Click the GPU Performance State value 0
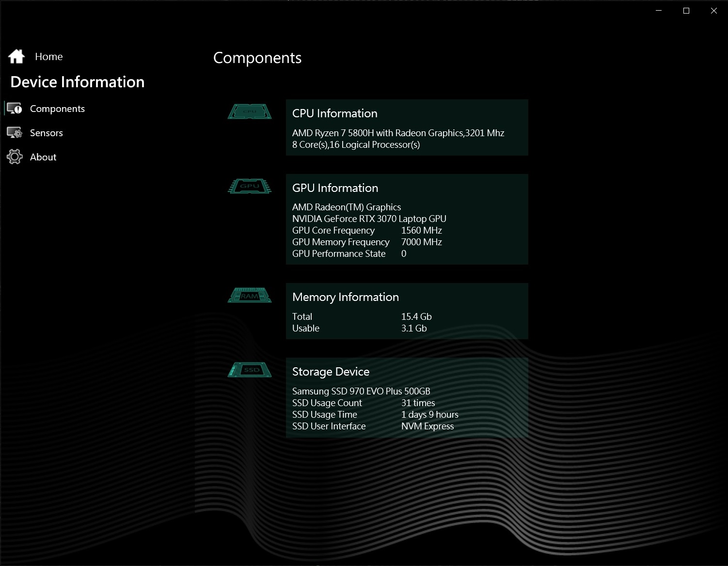 pos(404,253)
